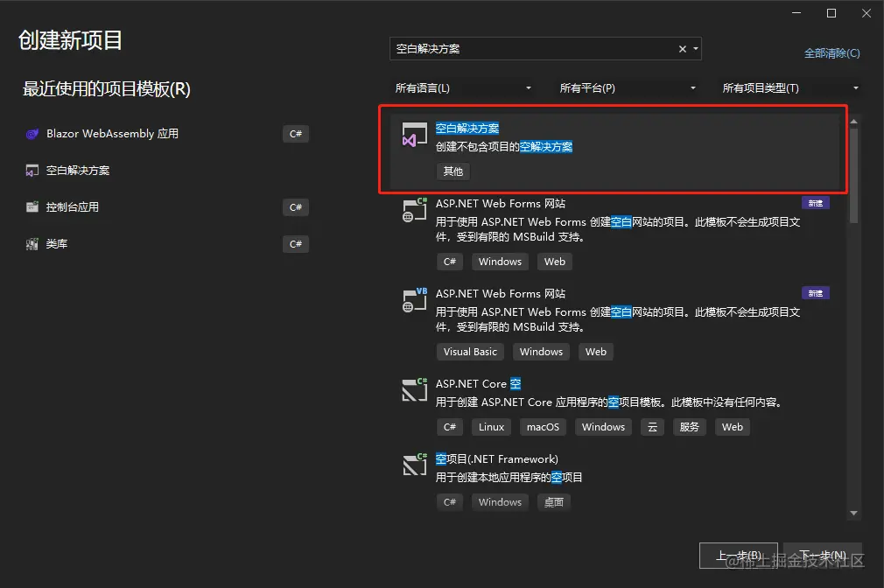Open the 所有项目类型(T) dropdown

click(790, 88)
